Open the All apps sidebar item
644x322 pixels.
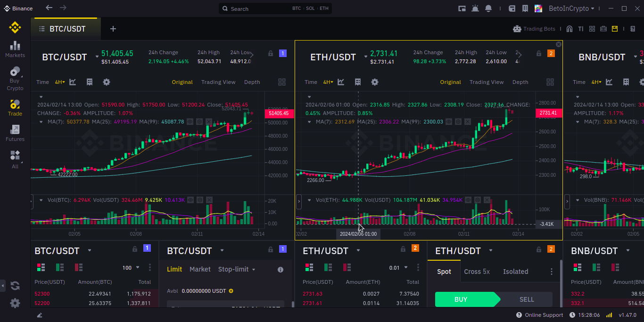15,159
